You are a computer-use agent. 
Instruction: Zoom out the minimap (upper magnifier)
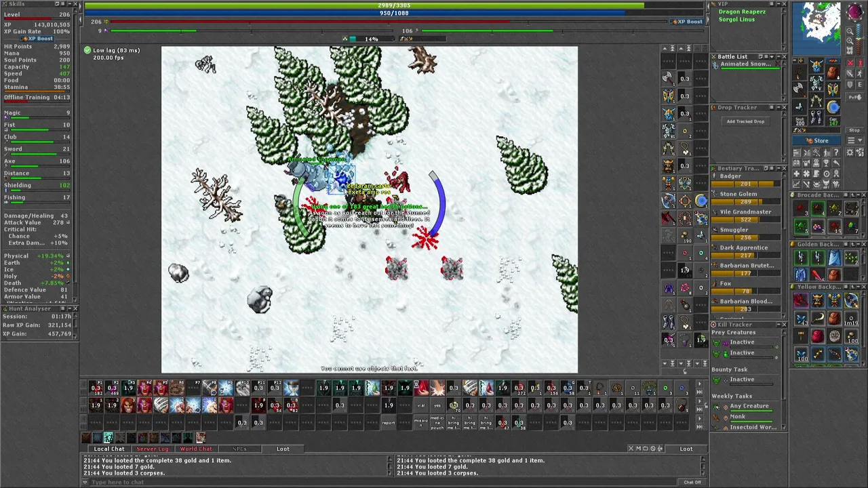(850, 31)
